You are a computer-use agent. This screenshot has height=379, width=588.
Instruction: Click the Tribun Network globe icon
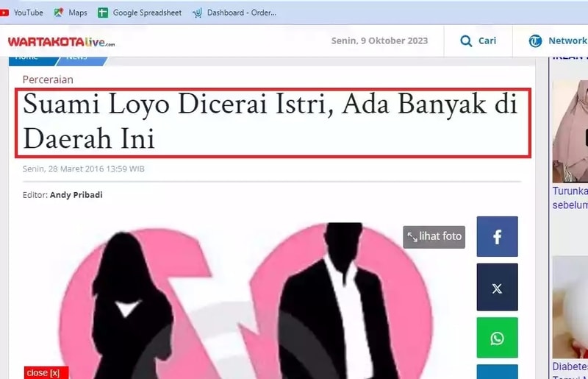click(x=535, y=41)
